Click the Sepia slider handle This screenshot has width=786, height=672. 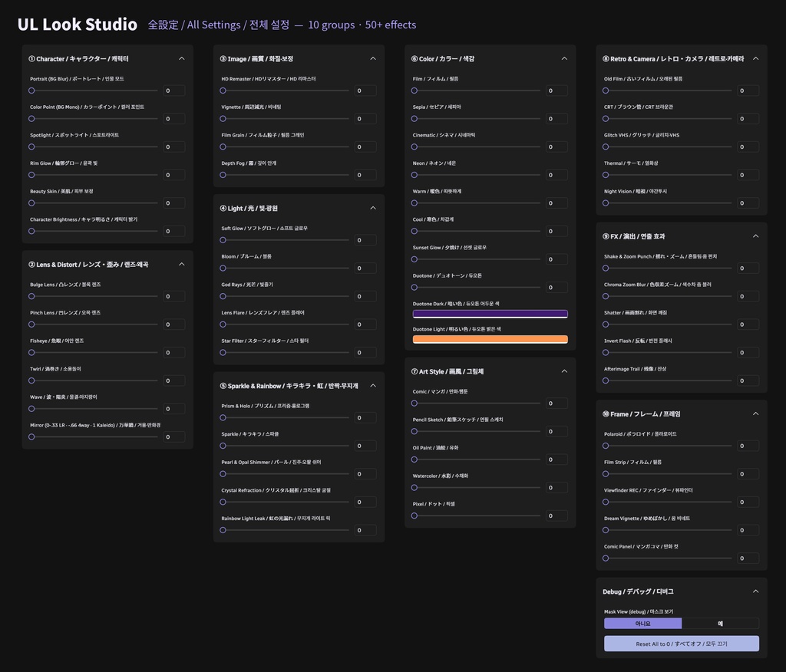tap(414, 119)
